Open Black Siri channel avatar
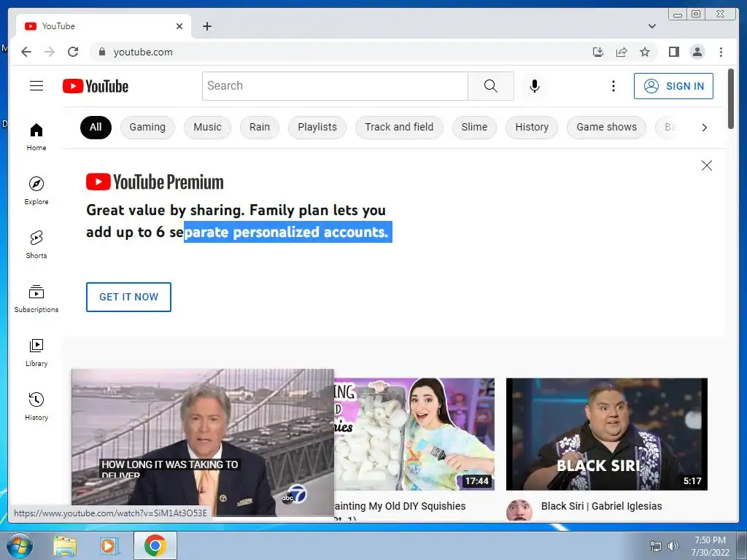The height and width of the screenshot is (560, 747). tap(519, 510)
